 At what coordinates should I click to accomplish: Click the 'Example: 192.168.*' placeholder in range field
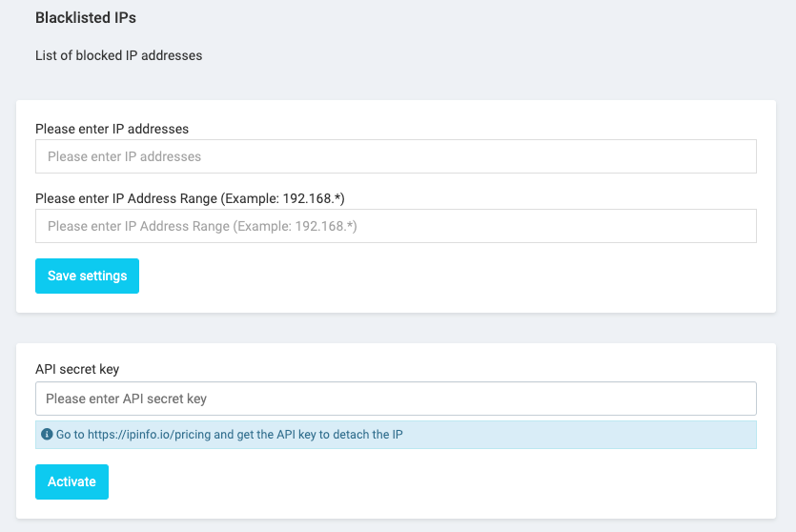click(x=295, y=226)
